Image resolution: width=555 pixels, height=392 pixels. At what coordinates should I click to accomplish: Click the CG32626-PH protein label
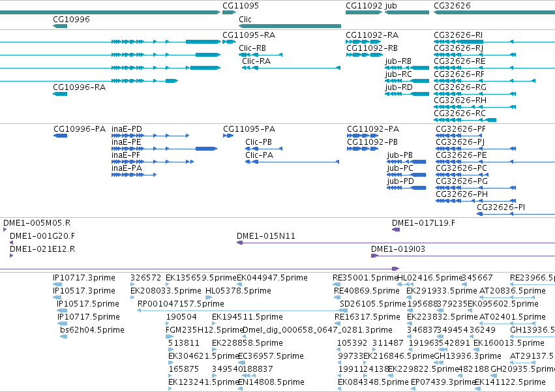[462, 195]
